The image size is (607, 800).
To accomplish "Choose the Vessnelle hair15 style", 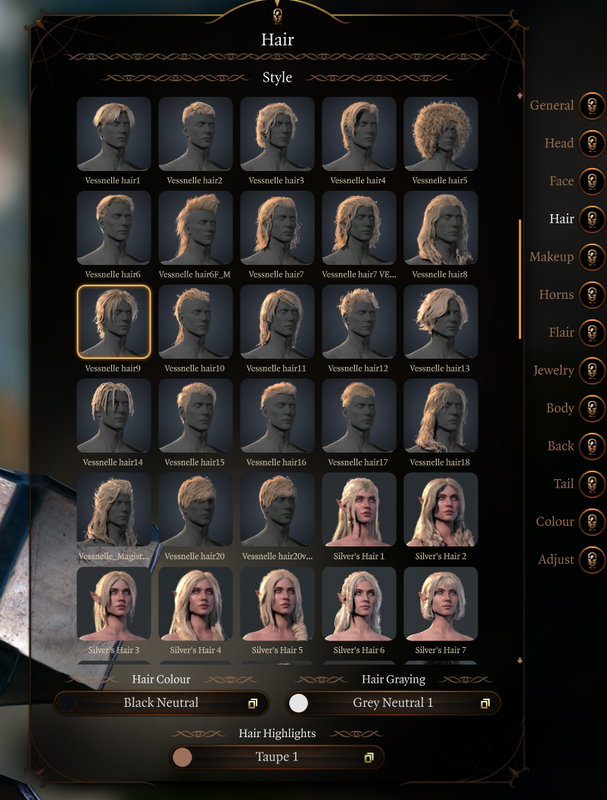I will [195, 416].
